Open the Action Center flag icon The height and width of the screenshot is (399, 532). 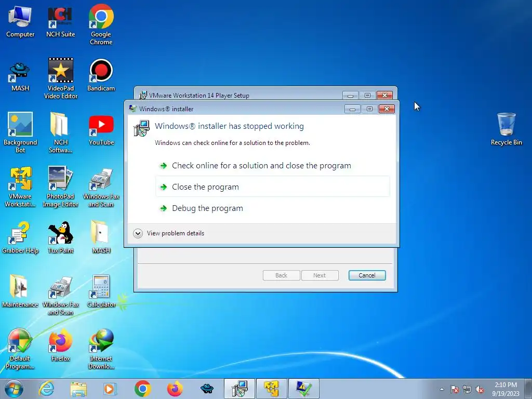pyautogui.click(x=455, y=389)
